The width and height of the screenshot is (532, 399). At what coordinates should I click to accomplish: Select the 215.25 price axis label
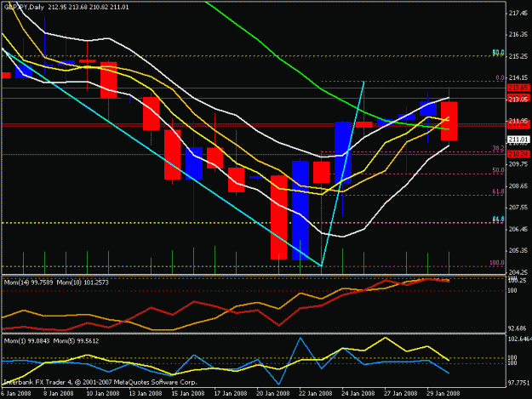point(518,56)
